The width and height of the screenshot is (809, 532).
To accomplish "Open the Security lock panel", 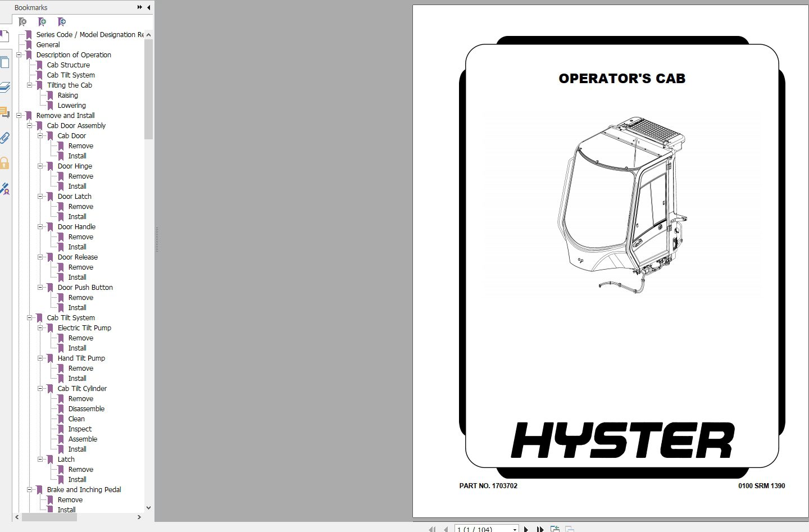I will click(x=6, y=162).
